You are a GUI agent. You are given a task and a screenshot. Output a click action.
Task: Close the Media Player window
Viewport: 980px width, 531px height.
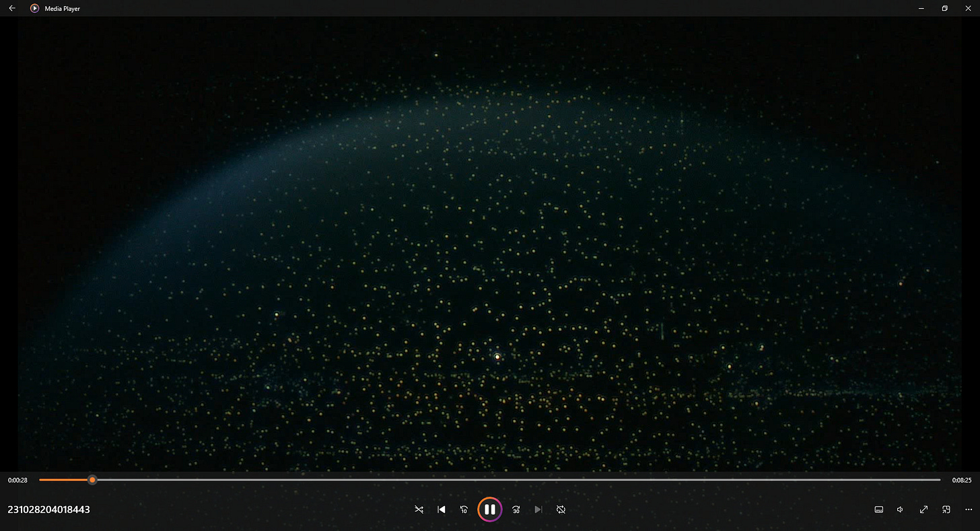(968, 8)
